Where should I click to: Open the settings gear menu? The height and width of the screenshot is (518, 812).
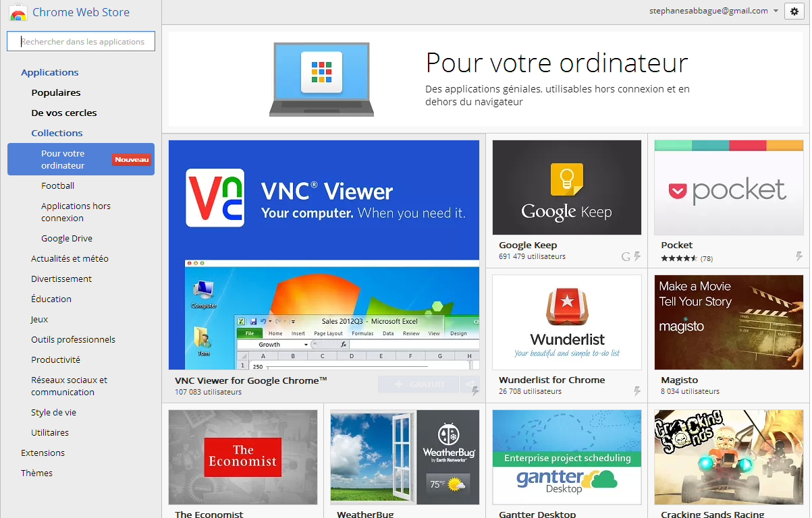pos(794,11)
